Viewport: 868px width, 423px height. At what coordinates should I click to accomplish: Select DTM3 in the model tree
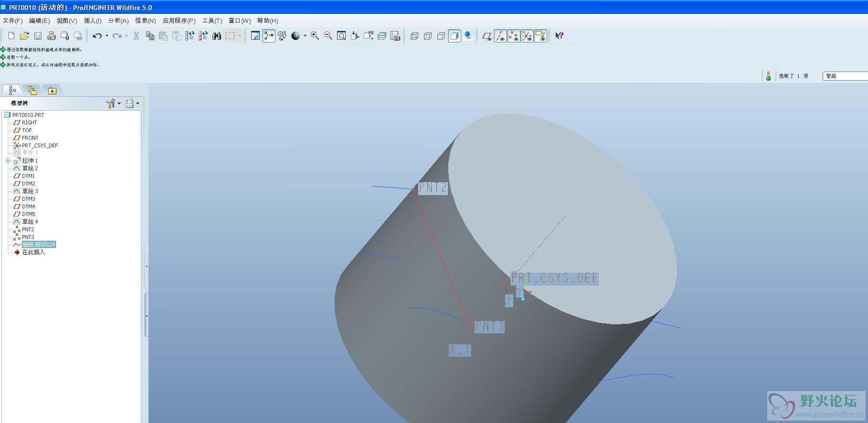29,199
